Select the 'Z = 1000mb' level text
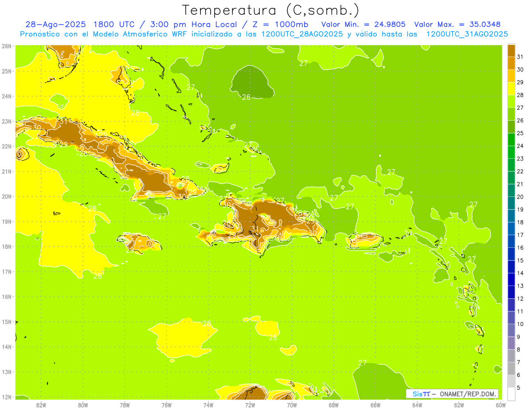Image resolution: width=532 pixels, height=411 pixels. (281, 24)
